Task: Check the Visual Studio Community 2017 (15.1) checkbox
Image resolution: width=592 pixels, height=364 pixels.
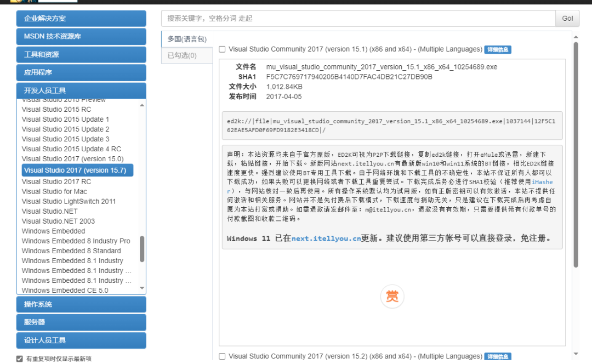Action: [222, 49]
